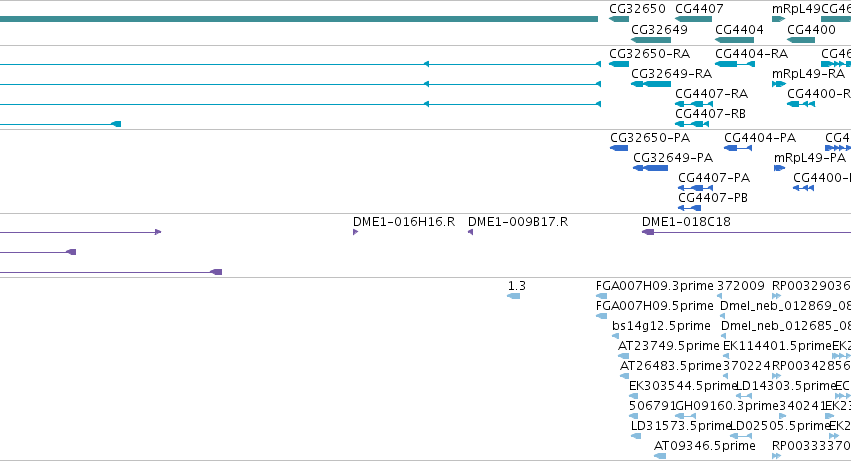The width and height of the screenshot is (851, 461).
Task: Click the CG4407-PA protein label
Action: click(x=714, y=178)
